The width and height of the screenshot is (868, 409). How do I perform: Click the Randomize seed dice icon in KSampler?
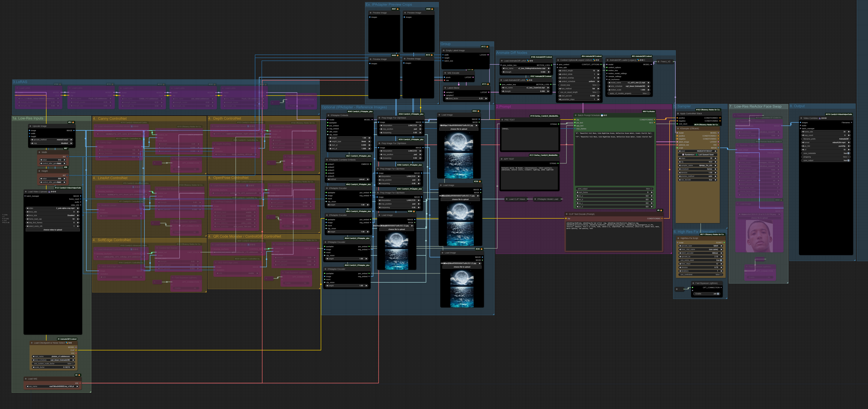pyautogui.click(x=683, y=154)
